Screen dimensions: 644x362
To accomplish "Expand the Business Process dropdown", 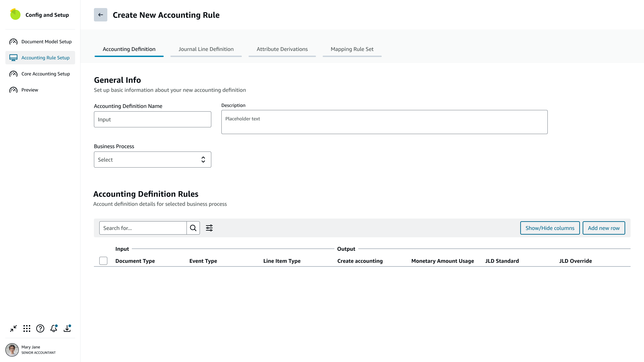I will point(153,160).
